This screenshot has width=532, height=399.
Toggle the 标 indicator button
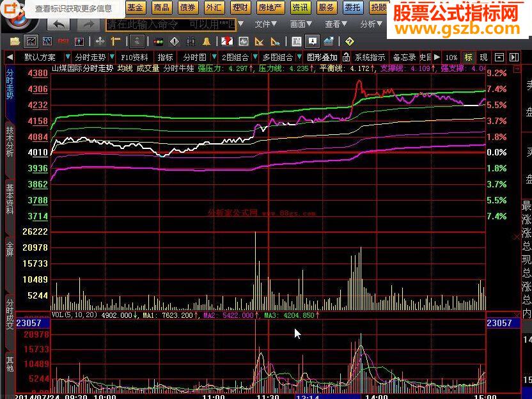tap(469, 57)
